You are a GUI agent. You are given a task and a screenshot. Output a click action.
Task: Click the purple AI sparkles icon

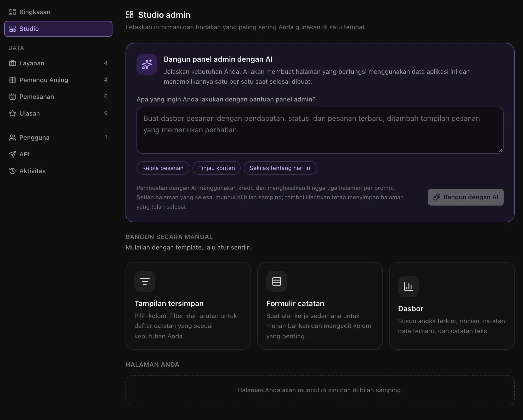click(147, 64)
